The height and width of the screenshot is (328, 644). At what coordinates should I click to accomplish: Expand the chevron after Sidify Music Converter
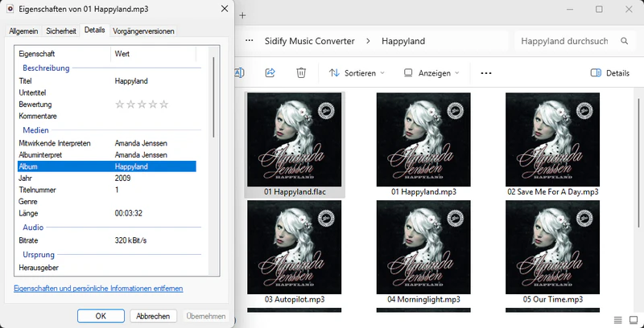tap(368, 41)
